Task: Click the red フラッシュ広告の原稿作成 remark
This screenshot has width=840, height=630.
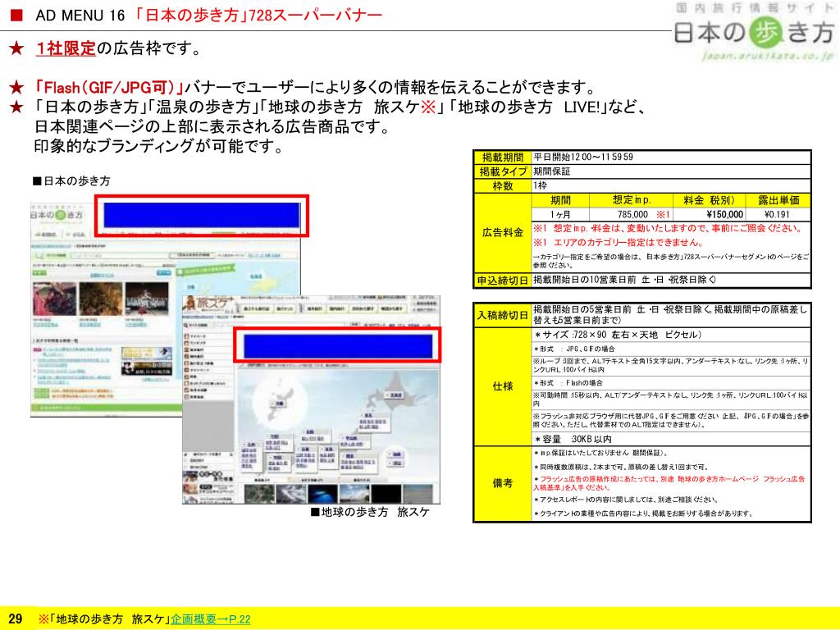Action: pyautogui.click(x=669, y=483)
